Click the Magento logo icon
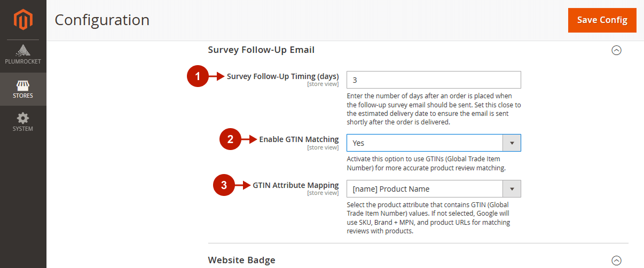644x268 pixels. (x=23, y=20)
